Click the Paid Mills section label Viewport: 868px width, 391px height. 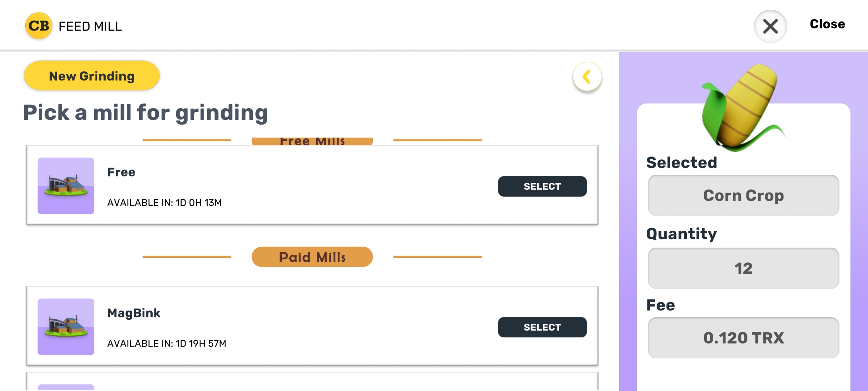click(312, 257)
